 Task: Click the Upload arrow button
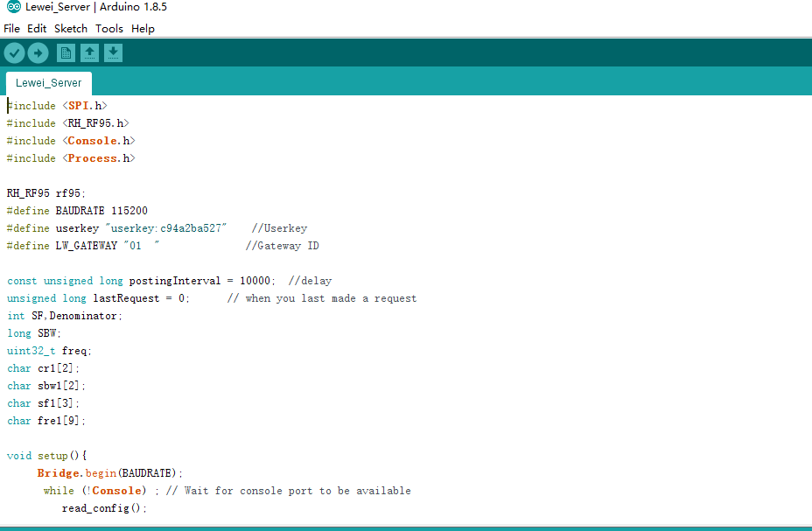38,52
